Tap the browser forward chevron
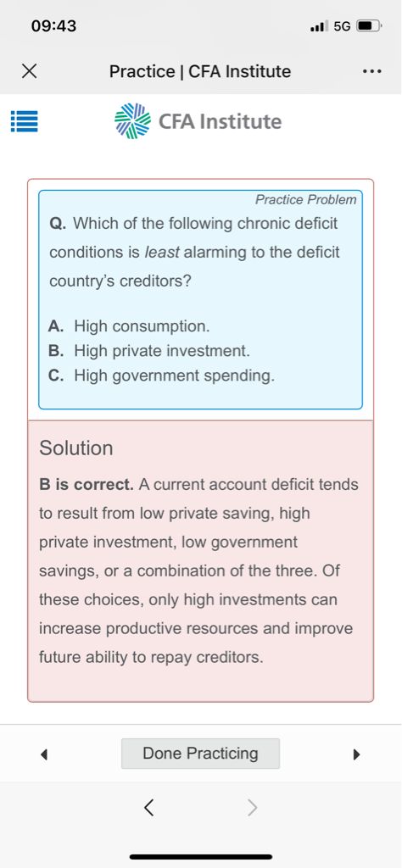 pos(252,808)
